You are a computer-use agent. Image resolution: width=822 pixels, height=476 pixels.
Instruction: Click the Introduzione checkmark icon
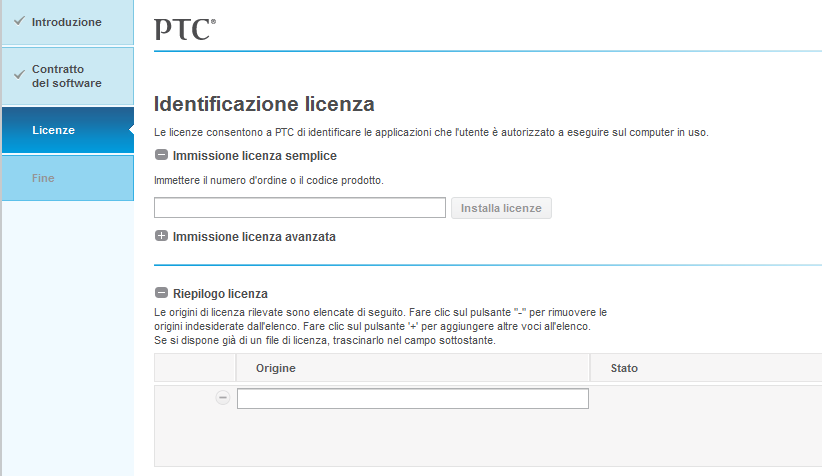(19, 21)
